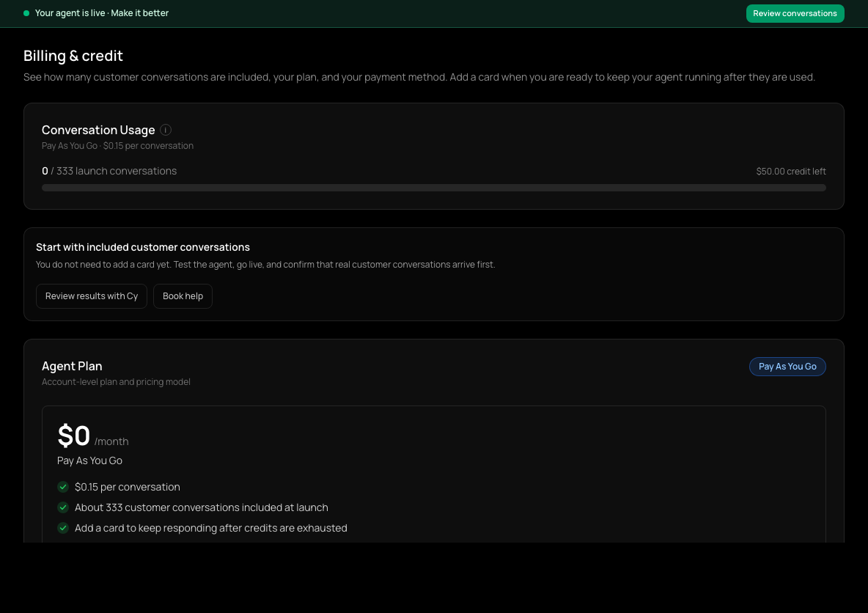Screen dimensions: 868x613
Task: Click the /month label
Action: click(111, 441)
